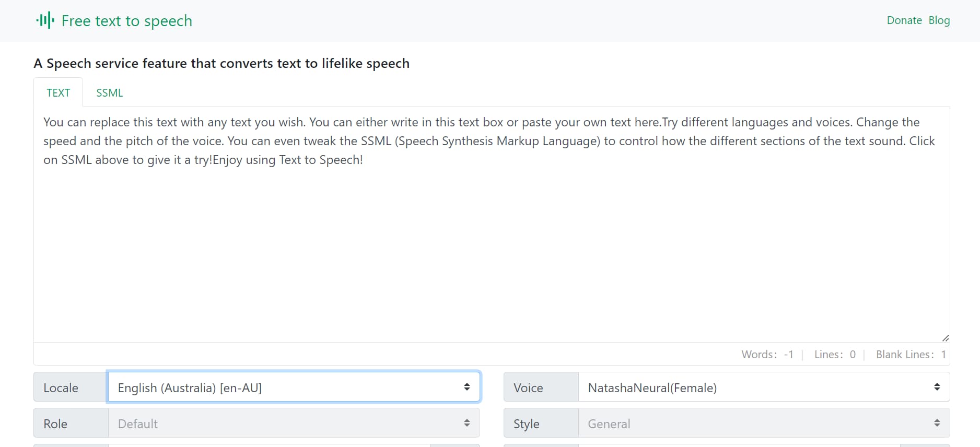980x447 pixels.
Task: Switch to the TEXT tab
Action: click(x=58, y=92)
